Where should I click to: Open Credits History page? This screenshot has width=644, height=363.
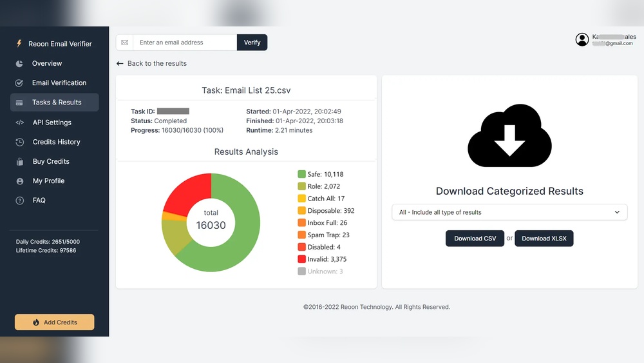tap(55, 142)
